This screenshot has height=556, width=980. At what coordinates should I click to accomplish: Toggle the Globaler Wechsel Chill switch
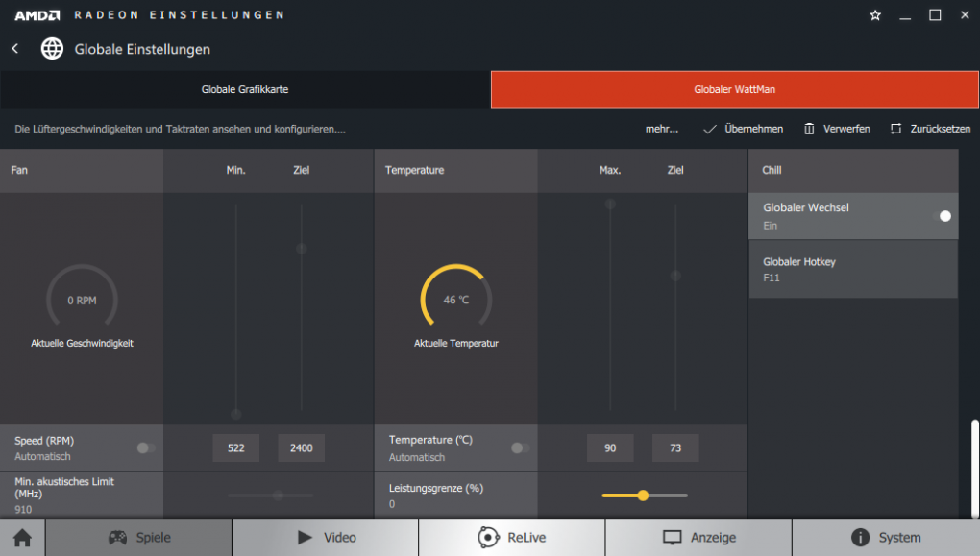(x=942, y=216)
